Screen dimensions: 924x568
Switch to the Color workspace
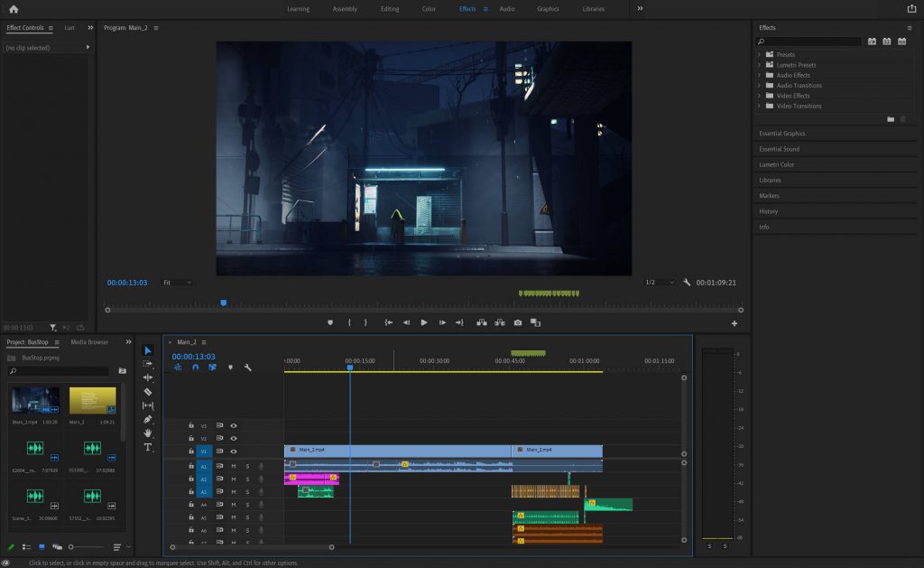coord(429,9)
